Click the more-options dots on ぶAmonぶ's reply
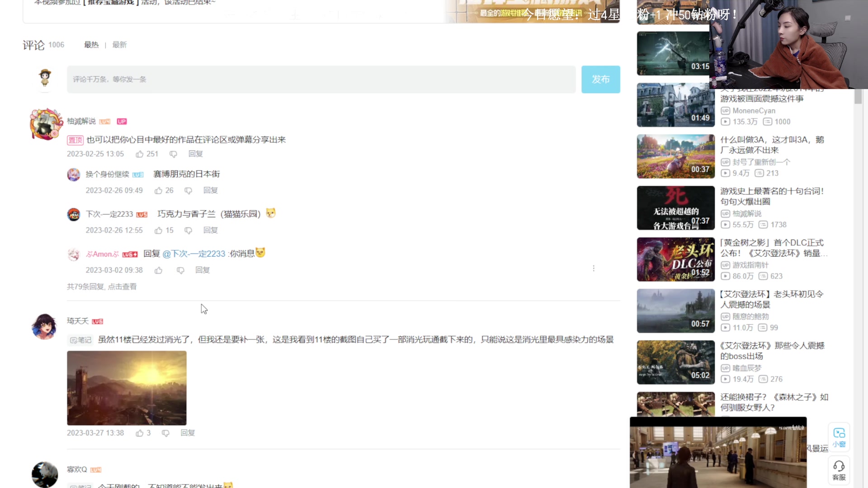 point(594,268)
